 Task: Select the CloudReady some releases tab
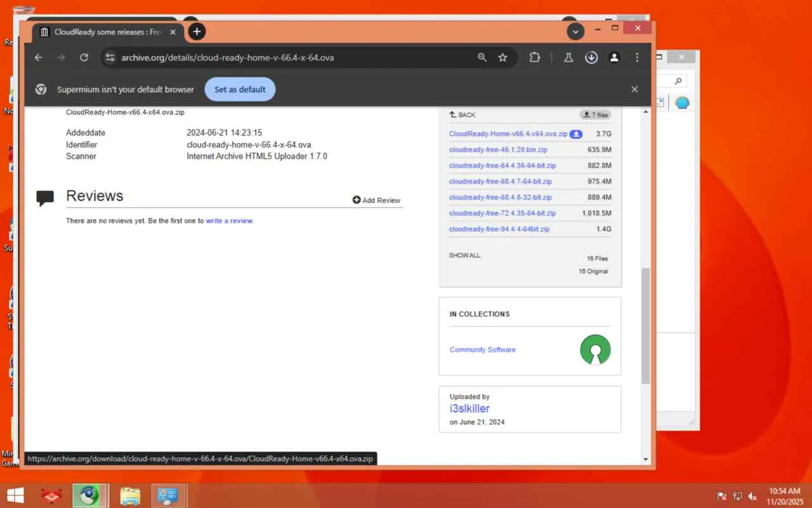[x=108, y=32]
